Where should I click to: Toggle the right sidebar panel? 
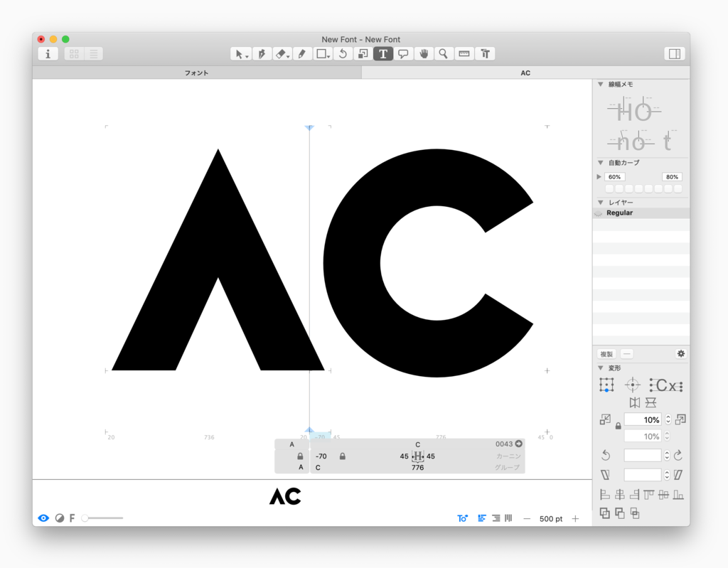tap(675, 54)
